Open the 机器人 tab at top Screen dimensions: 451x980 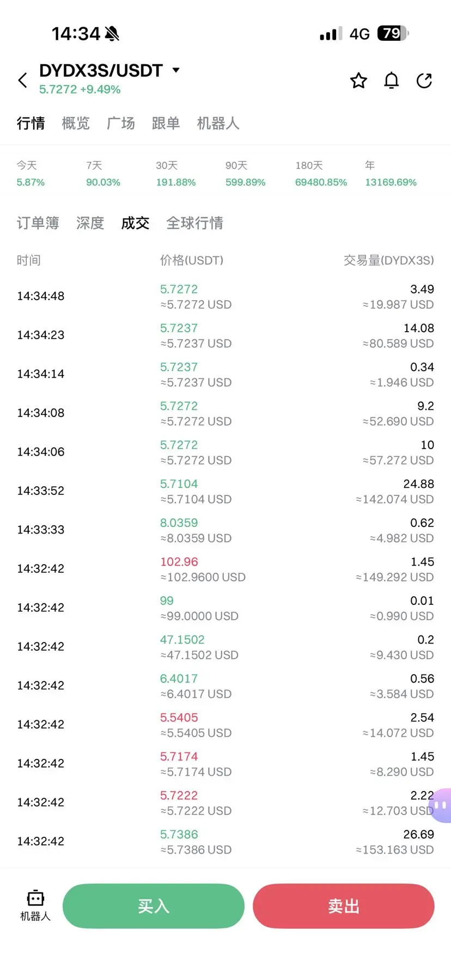coord(218,124)
